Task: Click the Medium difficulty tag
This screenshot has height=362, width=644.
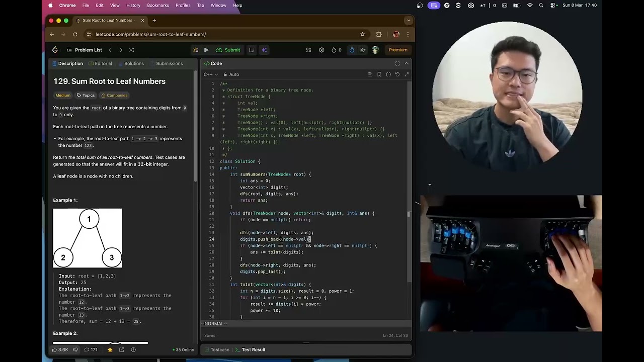Action: (x=63, y=95)
